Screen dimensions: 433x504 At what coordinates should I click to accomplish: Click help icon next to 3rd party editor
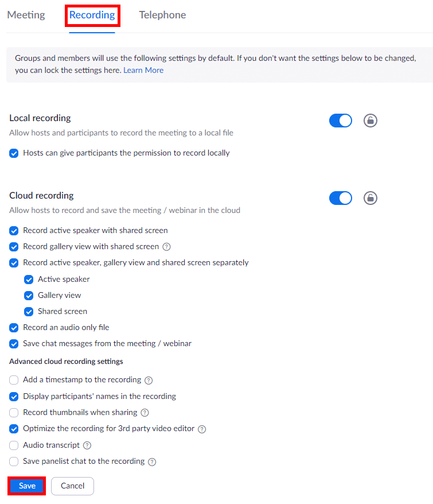[202, 429]
